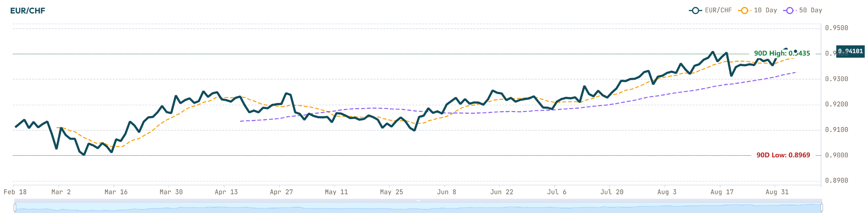Click the EUR/CHF legend circle marker
The width and height of the screenshot is (868, 215).
point(695,11)
